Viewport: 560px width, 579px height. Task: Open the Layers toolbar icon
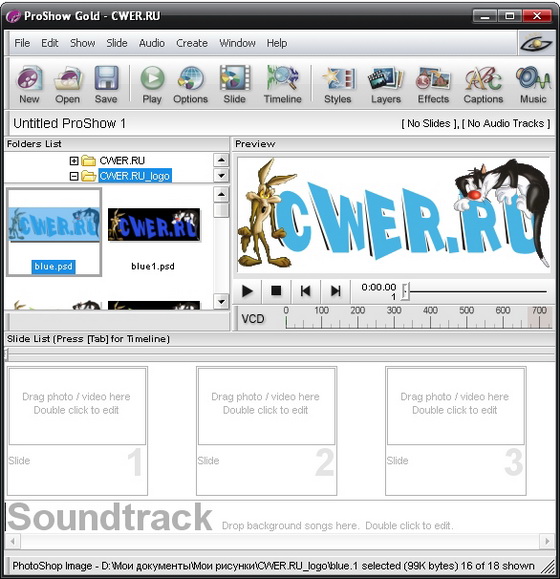386,85
